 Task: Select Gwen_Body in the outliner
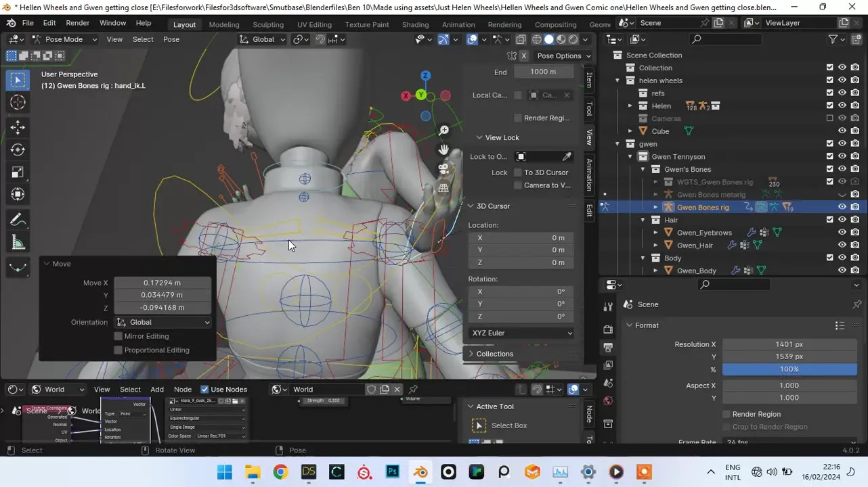[x=696, y=271]
